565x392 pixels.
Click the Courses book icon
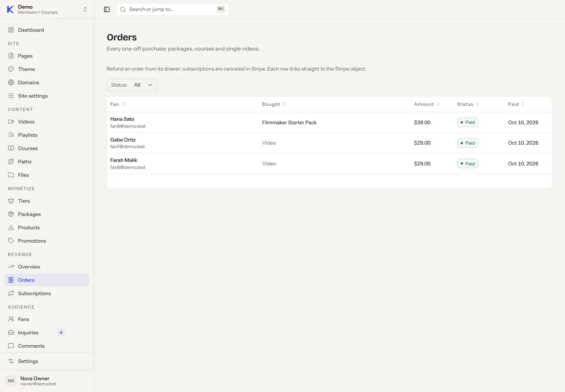(11, 148)
